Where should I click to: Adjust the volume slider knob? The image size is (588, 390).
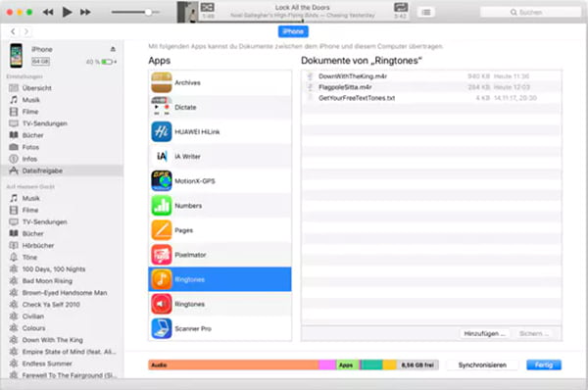pyautogui.click(x=148, y=13)
